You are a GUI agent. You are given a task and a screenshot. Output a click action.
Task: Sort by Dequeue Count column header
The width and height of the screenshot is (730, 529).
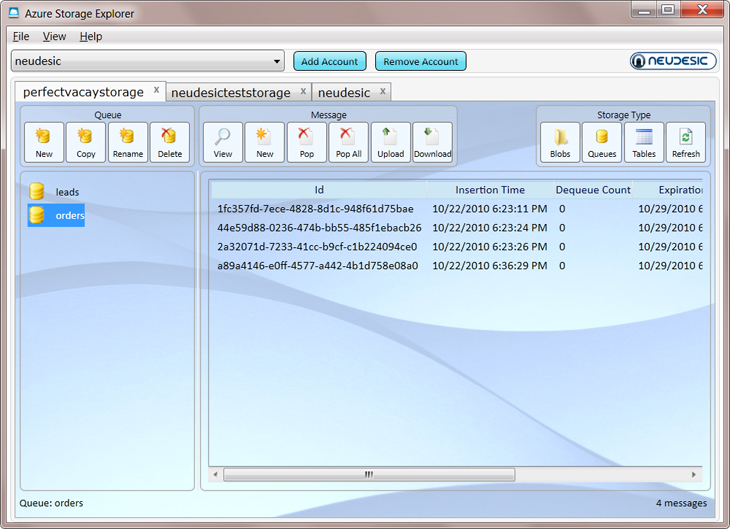tap(593, 190)
